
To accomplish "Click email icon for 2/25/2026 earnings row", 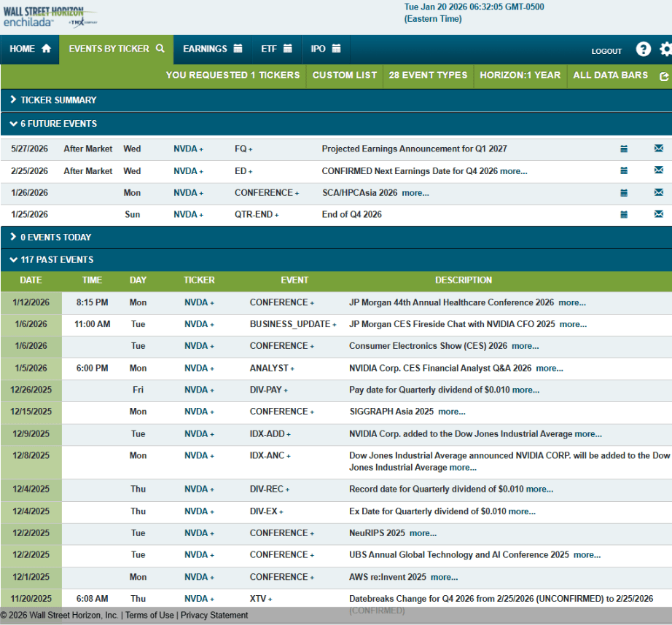I will tap(659, 170).
